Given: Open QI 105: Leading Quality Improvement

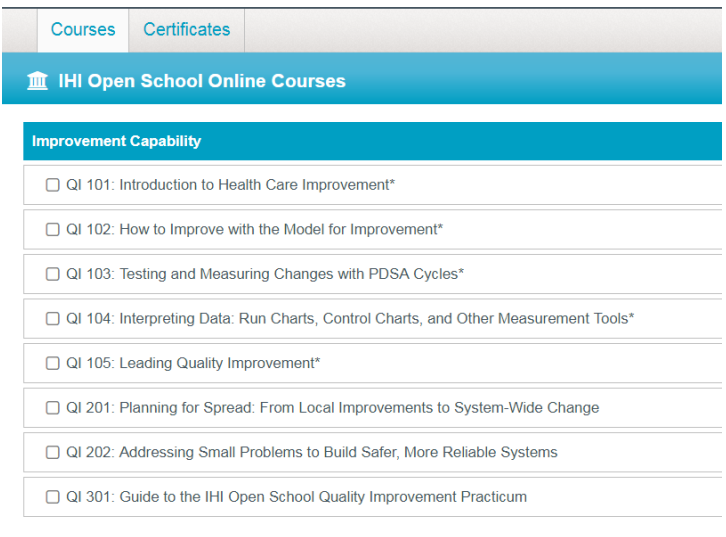Looking at the screenshot, I should tap(193, 363).
